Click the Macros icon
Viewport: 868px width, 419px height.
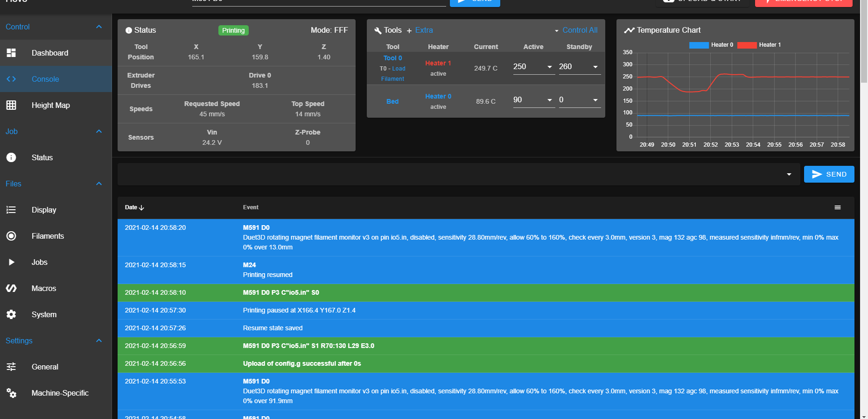click(x=11, y=288)
